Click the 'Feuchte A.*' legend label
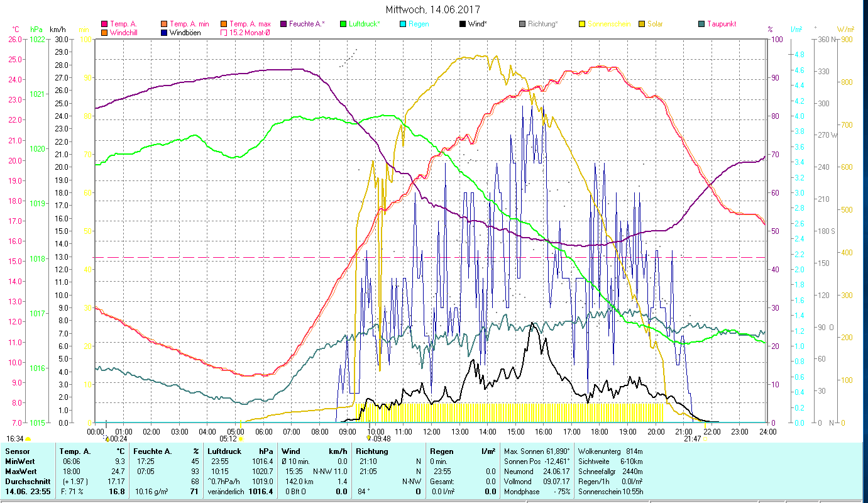Screen dimensions: 868x503 click(307, 24)
